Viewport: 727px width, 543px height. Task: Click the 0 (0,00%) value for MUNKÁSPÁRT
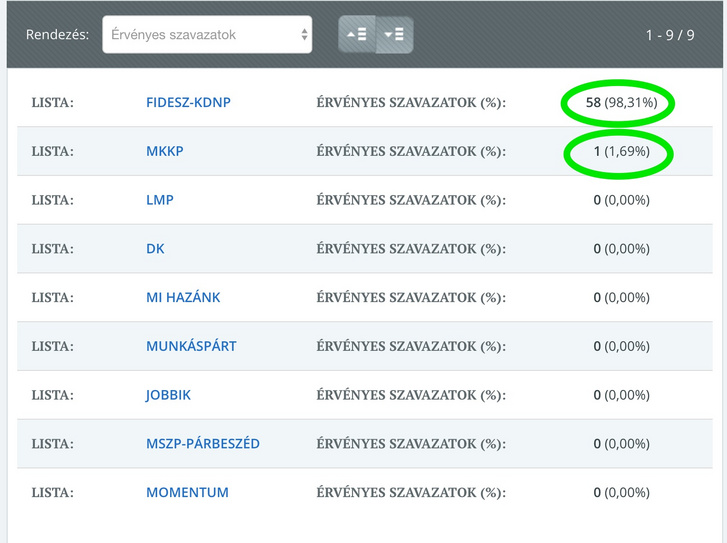[x=621, y=346]
